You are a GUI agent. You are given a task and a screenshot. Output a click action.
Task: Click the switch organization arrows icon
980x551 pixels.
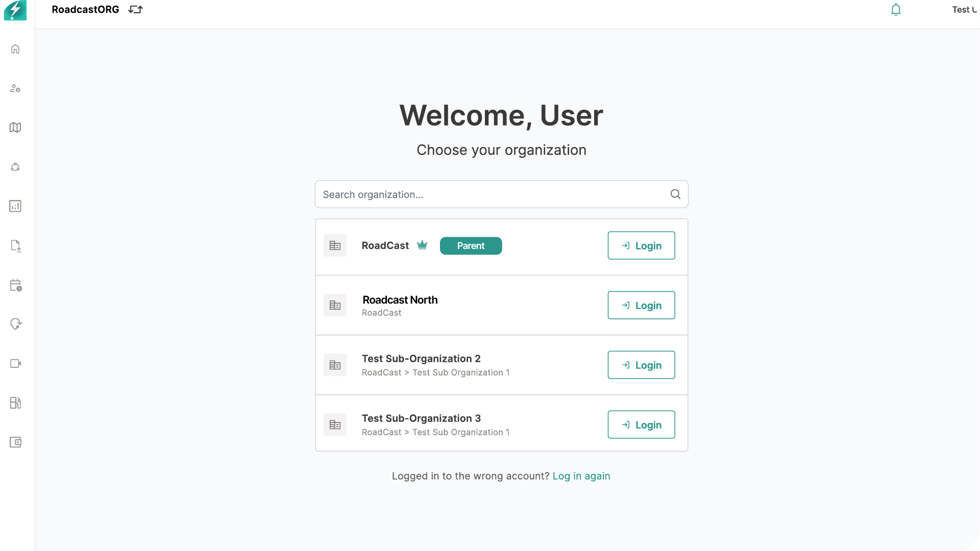pyautogui.click(x=135, y=10)
